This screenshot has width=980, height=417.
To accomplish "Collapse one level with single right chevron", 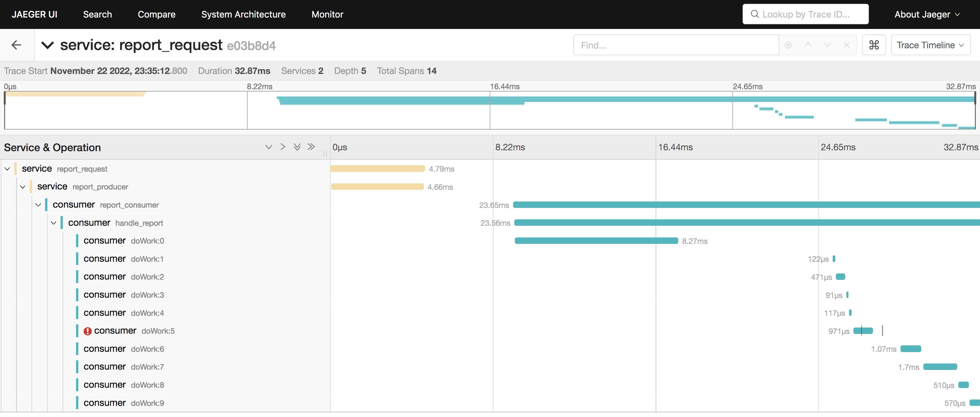I will (283, 147).
